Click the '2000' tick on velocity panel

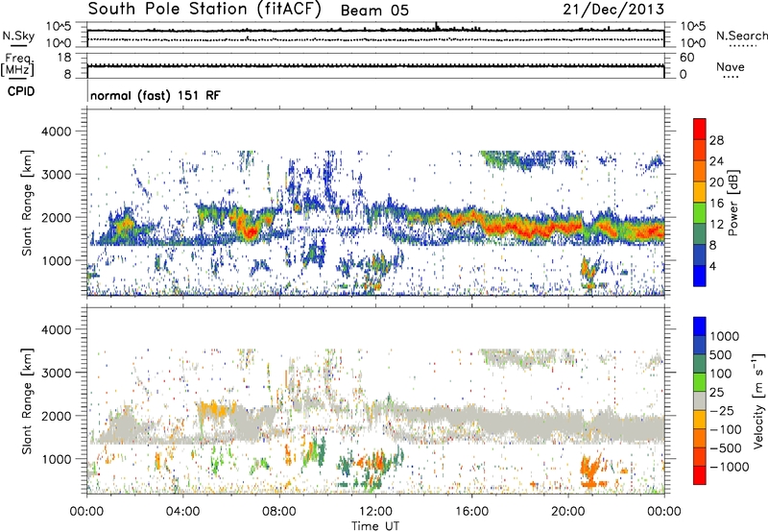point(57,416)
